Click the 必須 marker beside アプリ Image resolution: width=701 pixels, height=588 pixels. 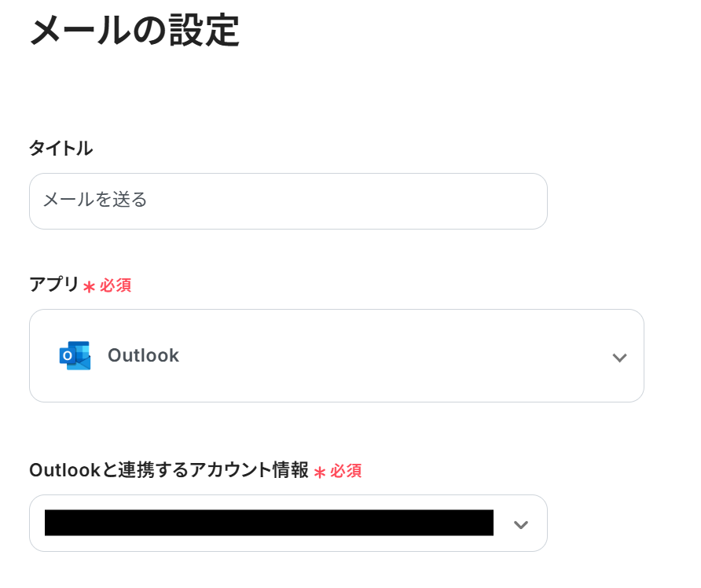click(x=116, y=285)
